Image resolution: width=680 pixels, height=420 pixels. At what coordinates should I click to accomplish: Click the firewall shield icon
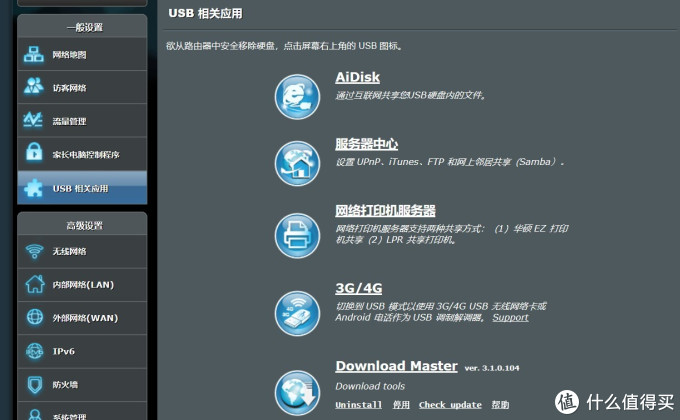tap(35, 384)
